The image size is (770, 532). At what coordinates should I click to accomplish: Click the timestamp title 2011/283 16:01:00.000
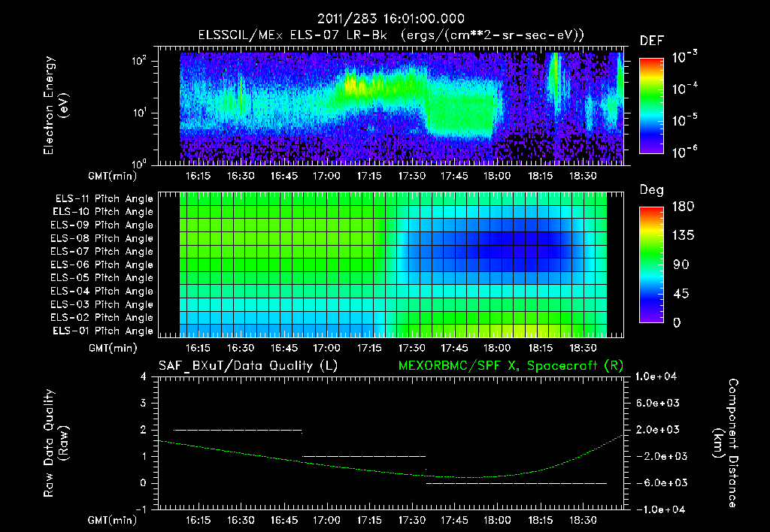coord(391,19)
